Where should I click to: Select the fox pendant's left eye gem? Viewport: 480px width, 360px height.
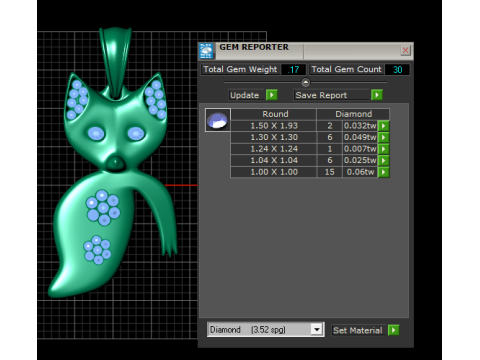(96, 133)
